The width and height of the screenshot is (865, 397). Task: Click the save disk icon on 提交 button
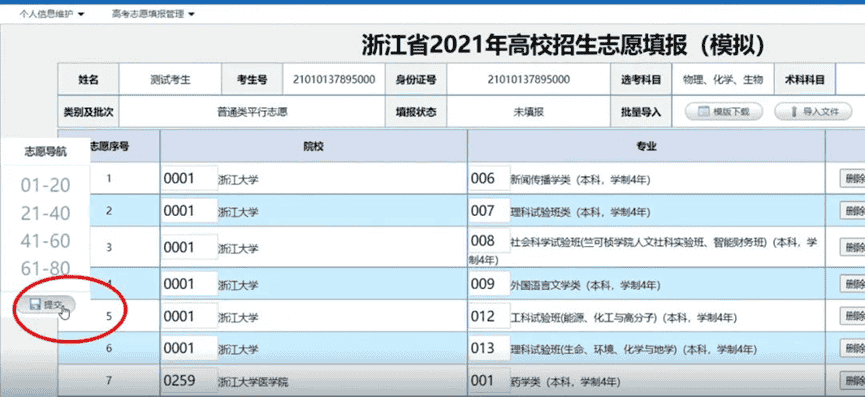point(35,303)
